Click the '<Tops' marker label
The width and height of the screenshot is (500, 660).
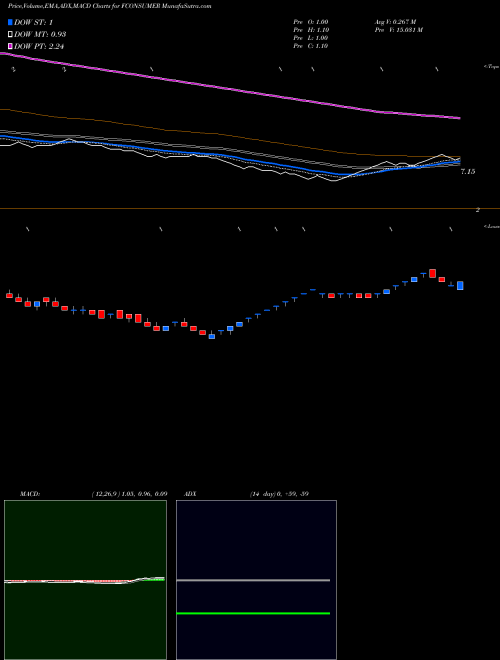tap(491, 67)
